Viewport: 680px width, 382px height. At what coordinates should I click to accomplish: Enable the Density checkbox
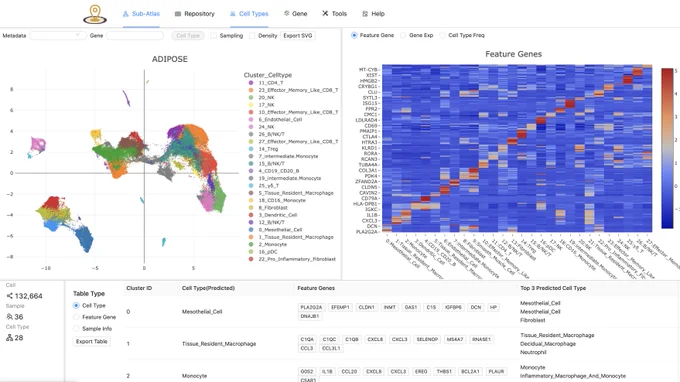click(252, 36)
